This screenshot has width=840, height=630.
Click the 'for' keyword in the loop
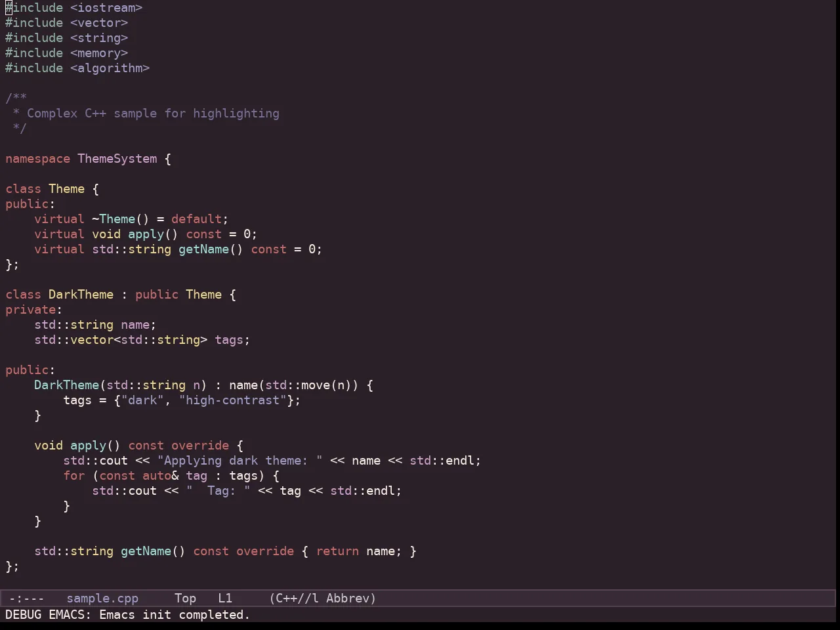coord(73,476)
